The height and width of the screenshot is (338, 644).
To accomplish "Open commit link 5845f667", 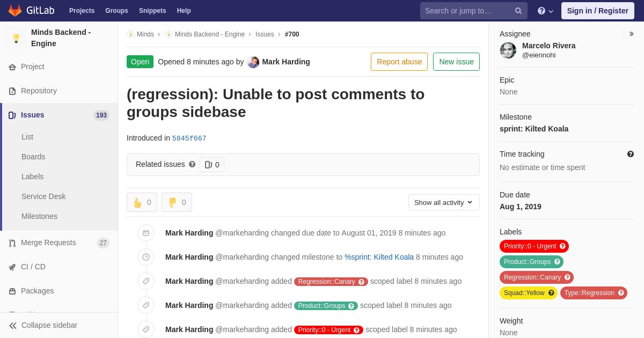I will [x=189, y=138].
